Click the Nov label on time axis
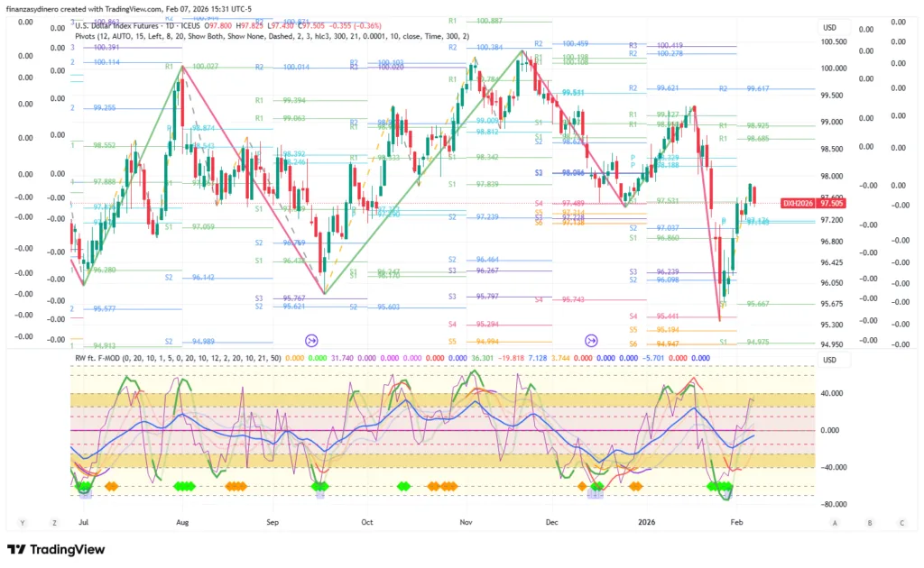 click(x=467, y=522)
